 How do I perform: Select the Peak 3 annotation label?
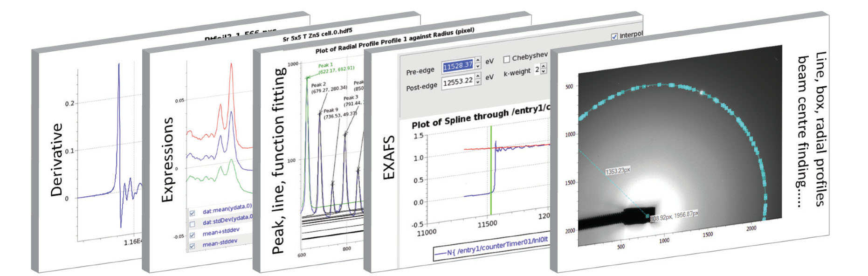pyautogui.click(x=354, y=100)
